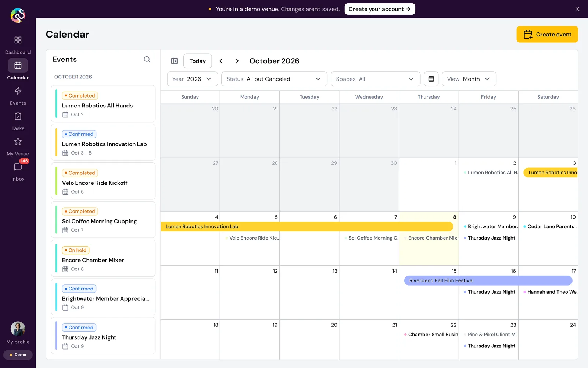The image size is (588, 368).
Task: Open Sol Coffee Morning event on Oct 7
Action: (371, 238)
